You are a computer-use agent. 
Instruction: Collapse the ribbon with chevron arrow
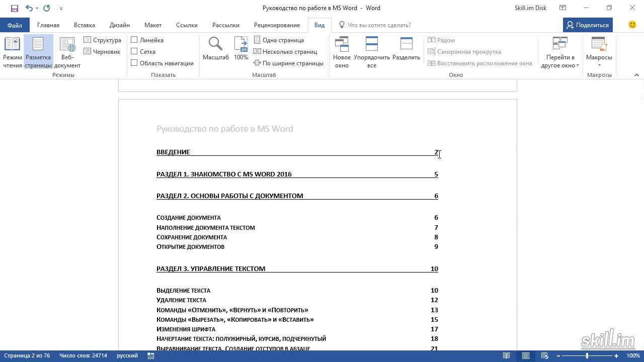[636, 75]
